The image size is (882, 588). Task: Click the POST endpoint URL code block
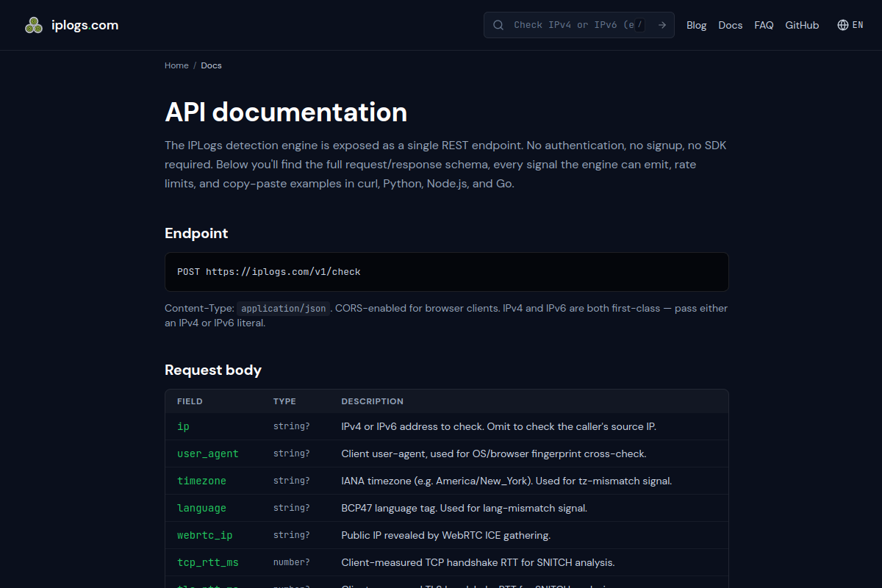(447, 272)
